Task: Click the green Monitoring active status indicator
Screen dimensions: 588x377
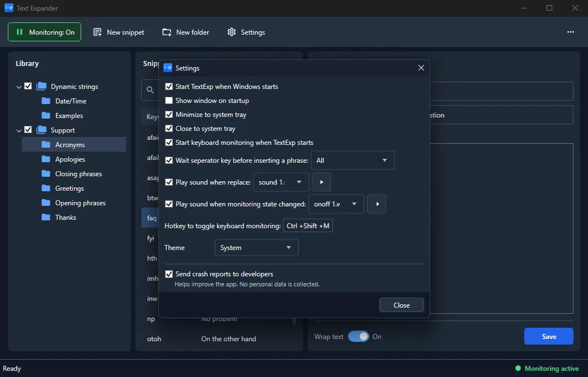Action: [x=518, y=369]
